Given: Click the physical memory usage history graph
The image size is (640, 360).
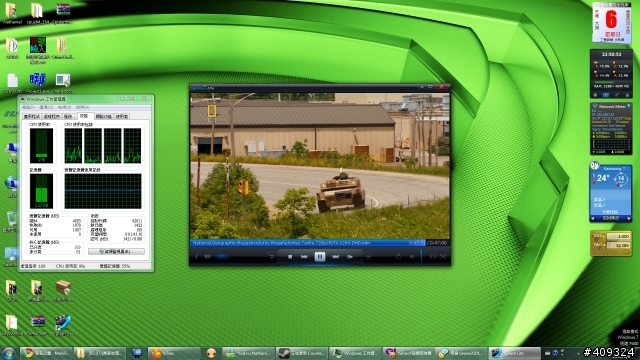Looking at the screenshot, I should pos(103,191).
